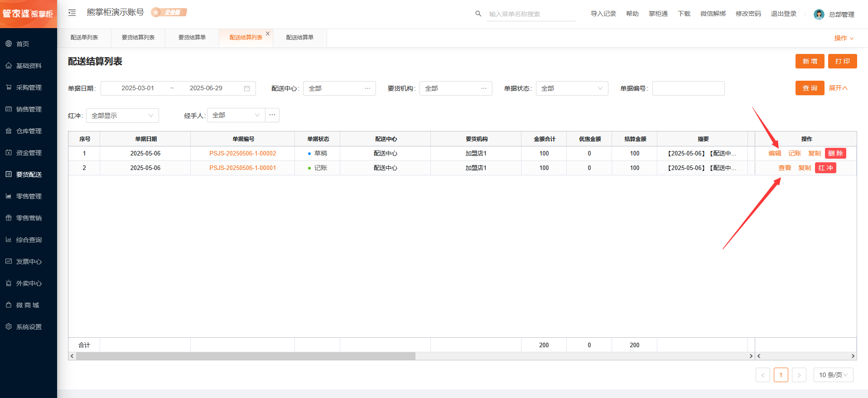Screen dimensions: 868x398
Task: Click 复制 for row PSJS-20250506-1-00002
Action: click(815, 153)
